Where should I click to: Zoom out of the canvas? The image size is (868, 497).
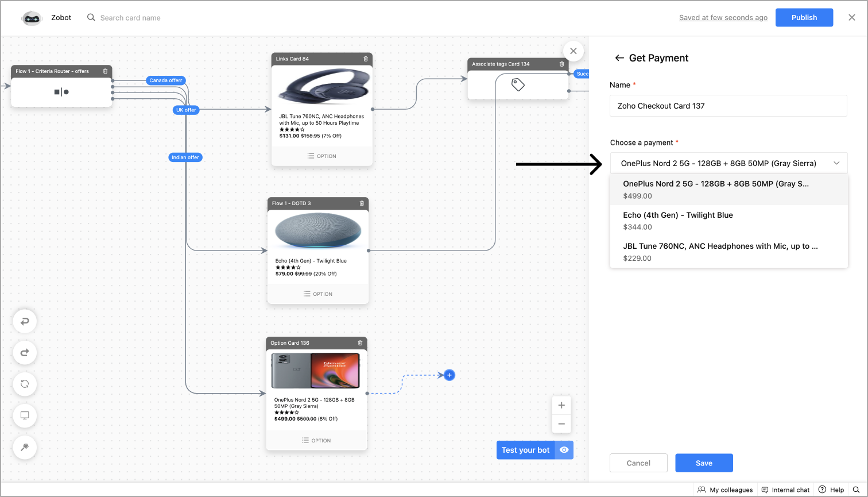click(561, 424)
